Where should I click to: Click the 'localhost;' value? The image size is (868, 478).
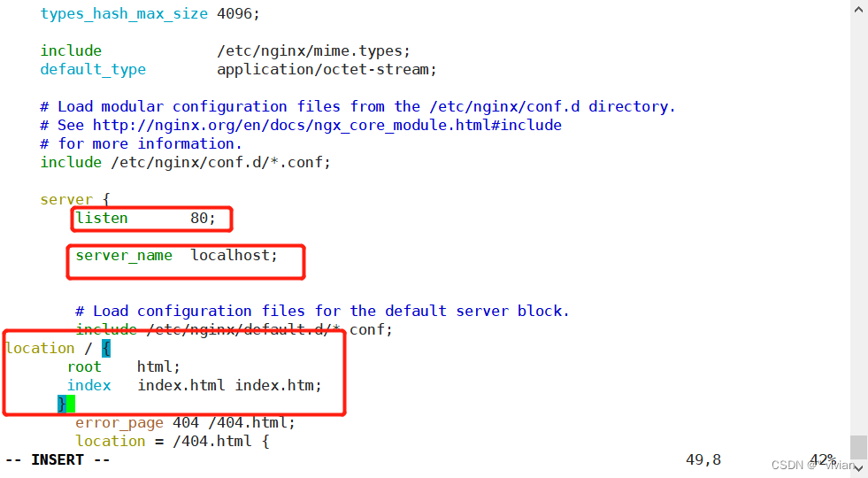pyautogui.click(x=234, y=255)
